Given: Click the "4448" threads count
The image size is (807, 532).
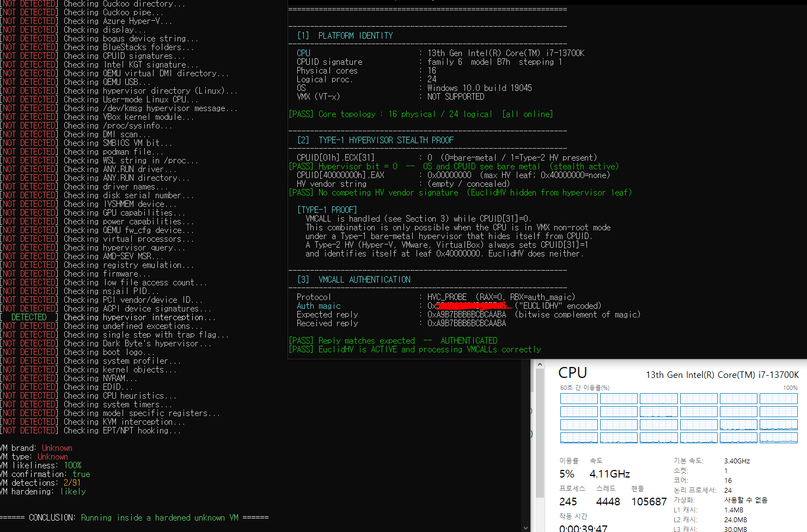Looking at the screenshot, I should click(x=608, y=502).
